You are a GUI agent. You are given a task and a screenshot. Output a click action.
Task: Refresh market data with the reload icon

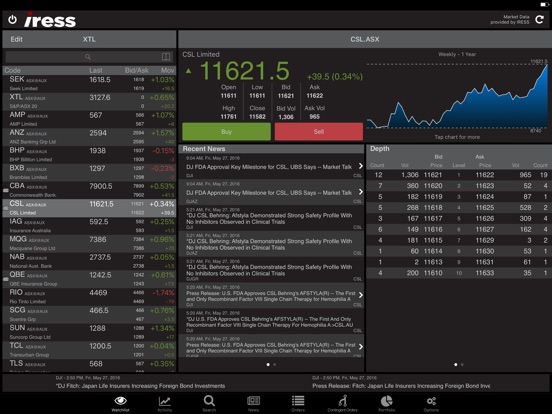point(539,20)
